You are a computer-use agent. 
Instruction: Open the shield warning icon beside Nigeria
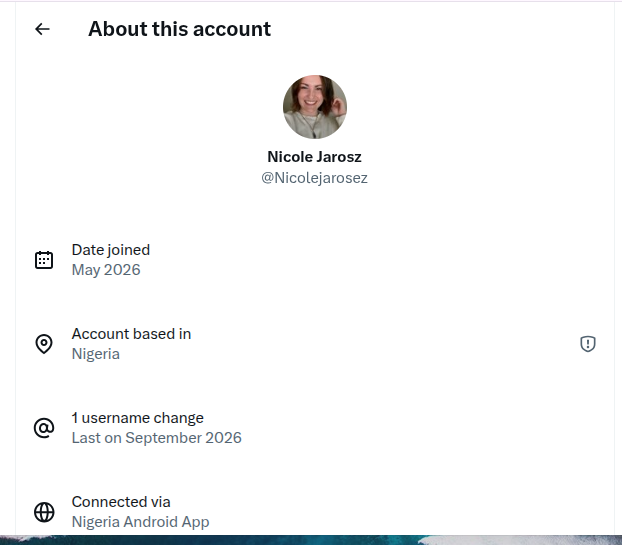pos(588,344)
